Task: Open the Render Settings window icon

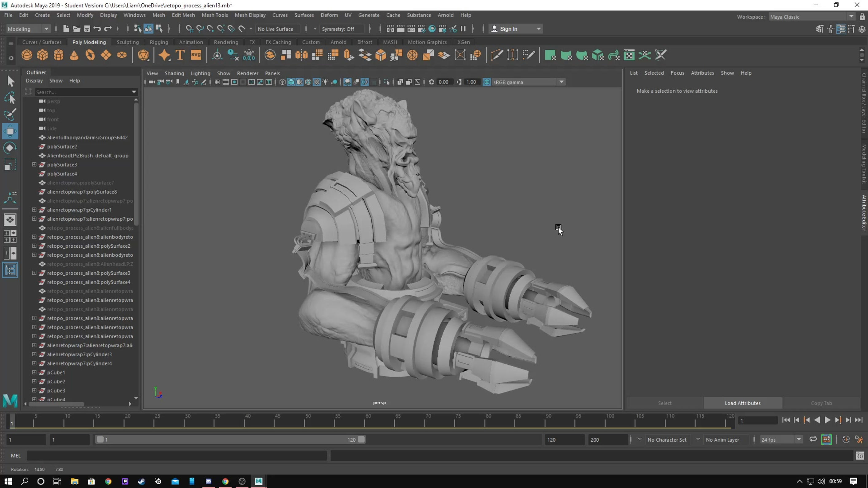Action: pos(421,29)
